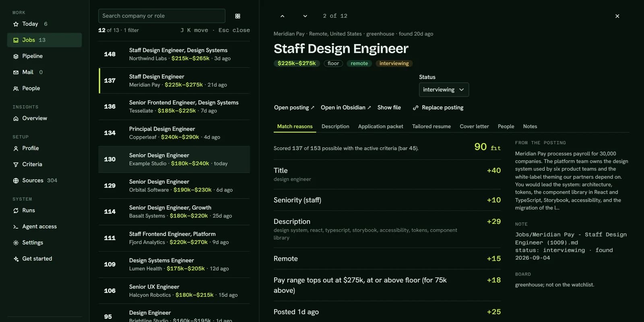Open the Status interviewing dropdown
The image size is (644, 322).
point(444,90)
